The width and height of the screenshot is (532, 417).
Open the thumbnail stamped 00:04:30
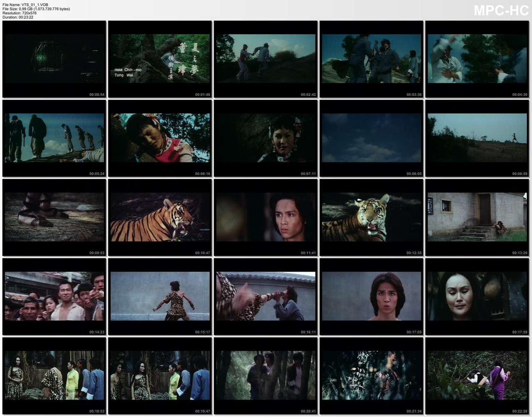(x=477, y=59)
